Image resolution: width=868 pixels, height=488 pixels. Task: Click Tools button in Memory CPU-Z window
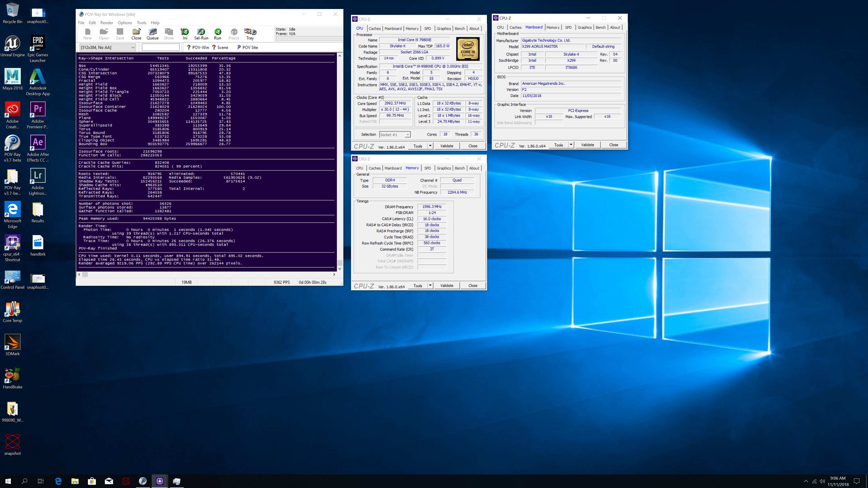[x=418, y=286]
